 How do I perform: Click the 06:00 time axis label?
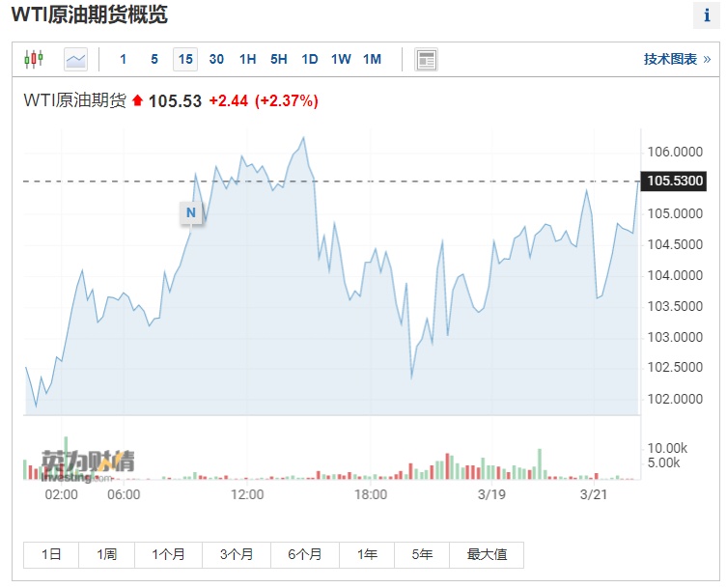[124, 494]
